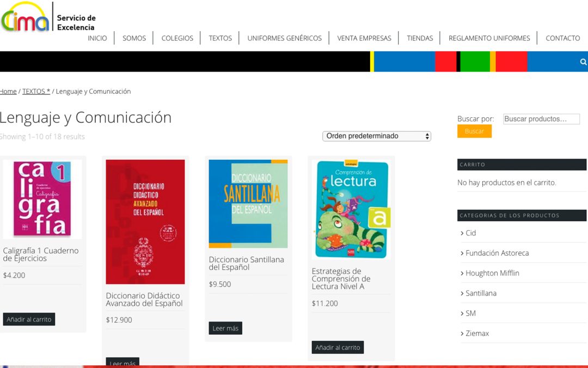Open Caligrafía 1 Cuaderno de Ejercicios title
Image resolution: width=588 pixels, height=368 pixels.
[x=41, y=254]
